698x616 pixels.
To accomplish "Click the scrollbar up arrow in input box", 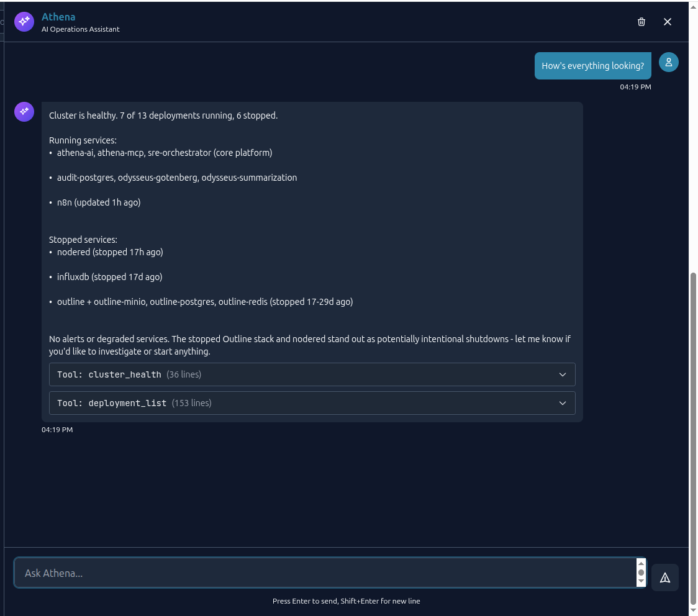I will [x=640, y=564].
